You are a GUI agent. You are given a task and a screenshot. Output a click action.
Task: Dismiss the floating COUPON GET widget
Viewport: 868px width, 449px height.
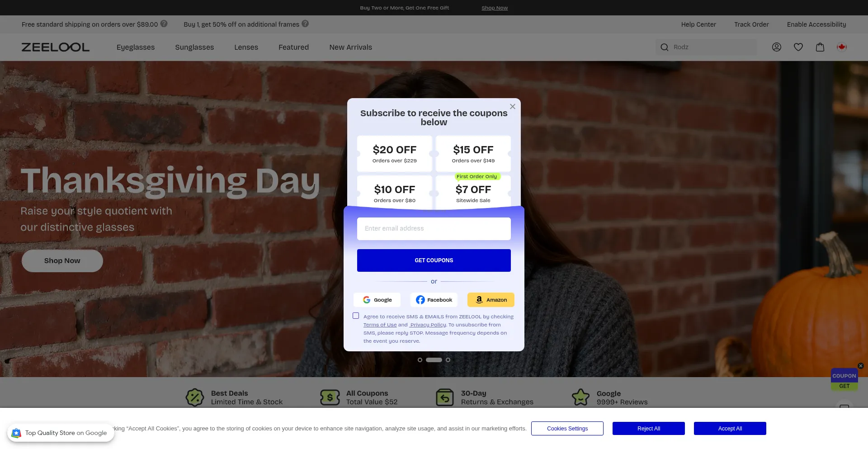tap(861, 366)
